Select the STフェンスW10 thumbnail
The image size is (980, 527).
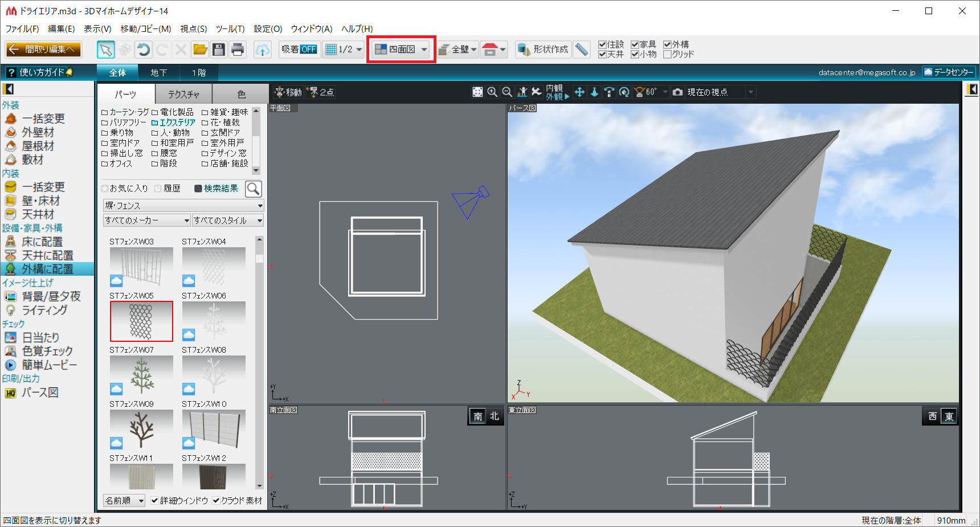(214, 430)
